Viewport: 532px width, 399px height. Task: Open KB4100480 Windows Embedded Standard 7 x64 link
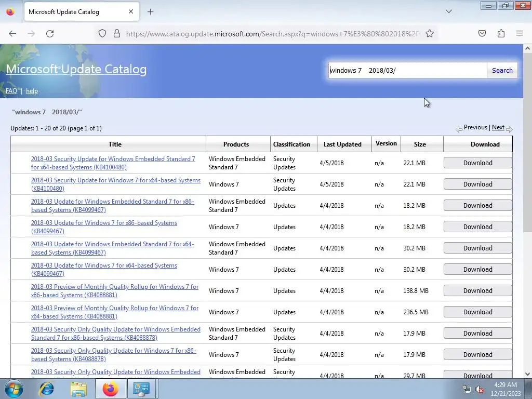coord(113,163)
